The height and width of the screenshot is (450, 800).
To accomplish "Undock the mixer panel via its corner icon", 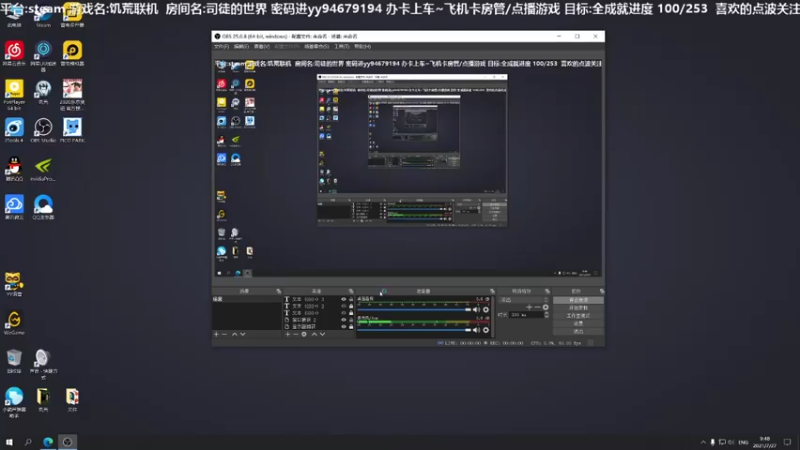I will [x=492, y=291].
